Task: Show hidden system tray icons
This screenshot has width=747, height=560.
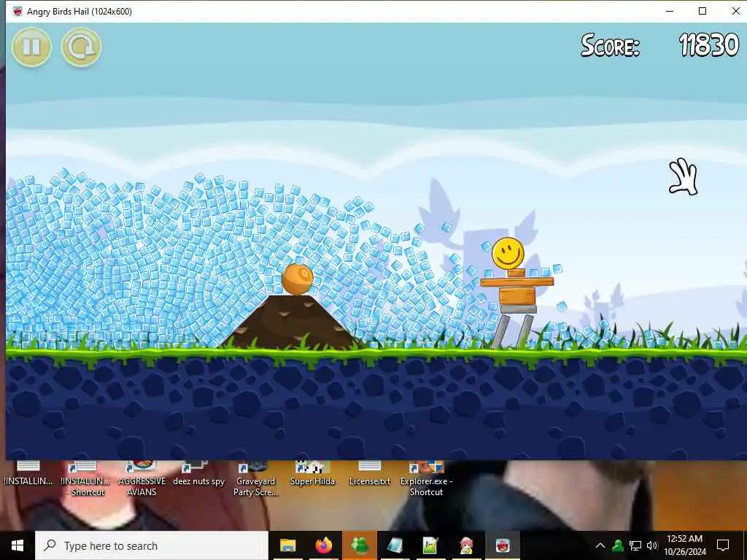Action: [x=600, y=545]
